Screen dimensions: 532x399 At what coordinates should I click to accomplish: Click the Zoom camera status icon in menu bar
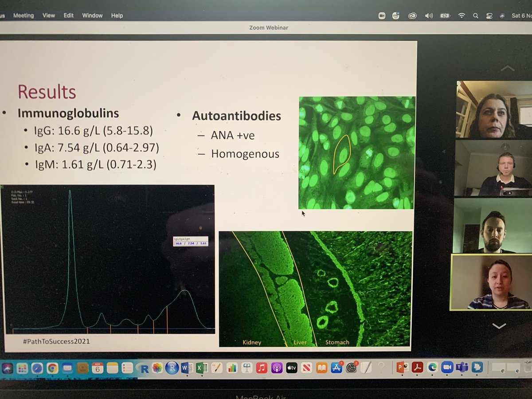pos(382,16)
